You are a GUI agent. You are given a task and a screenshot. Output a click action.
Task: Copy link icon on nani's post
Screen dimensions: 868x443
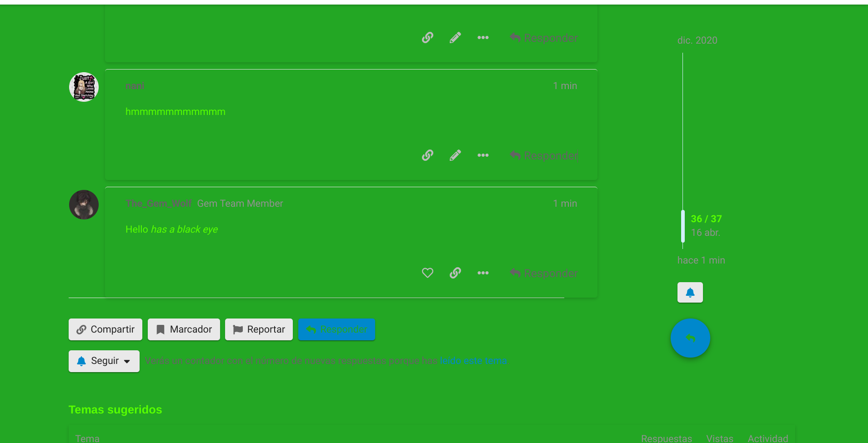pos(427,155)
